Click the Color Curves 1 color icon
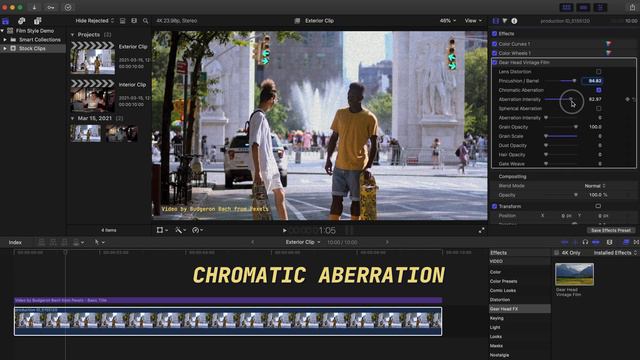This screenshot has height=360, width=640. tap(608, 44)
